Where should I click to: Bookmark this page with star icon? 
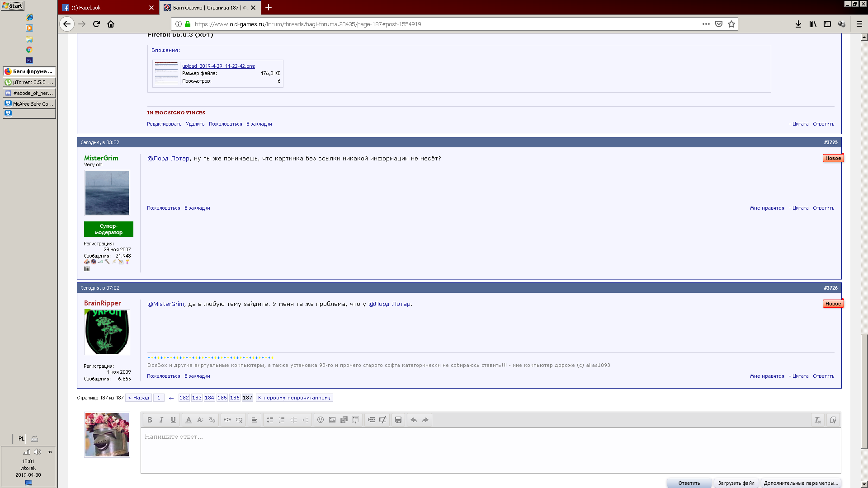731,24
